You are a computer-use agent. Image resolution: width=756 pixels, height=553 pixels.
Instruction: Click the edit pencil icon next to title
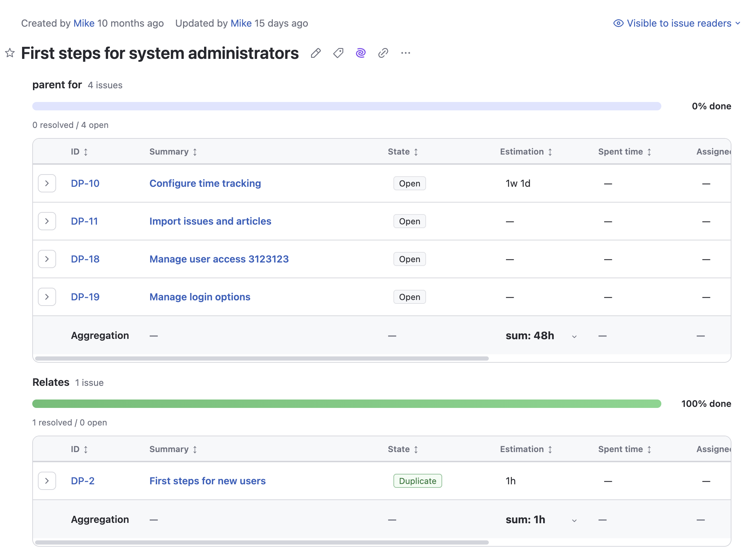point(315,53)
